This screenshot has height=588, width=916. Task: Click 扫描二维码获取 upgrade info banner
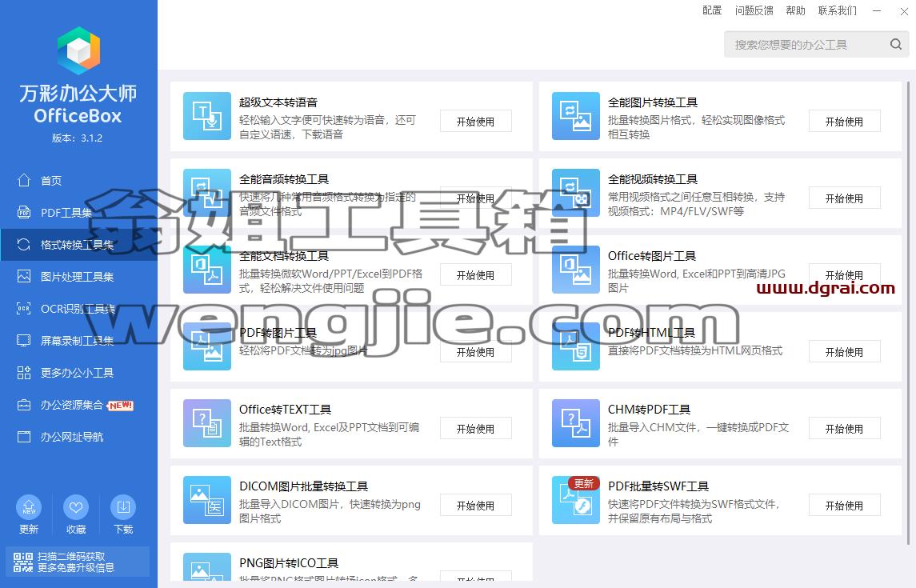[77, 562]
